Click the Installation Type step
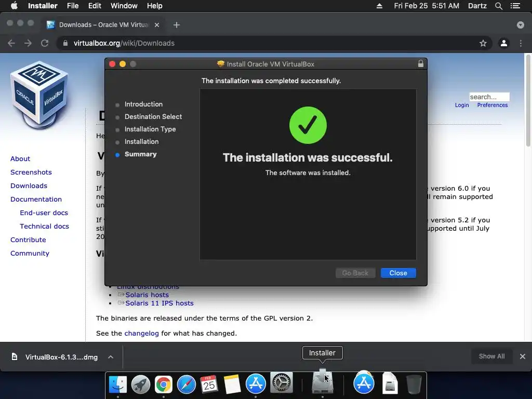This screenshot has width=532, height=399. [150, 129]
